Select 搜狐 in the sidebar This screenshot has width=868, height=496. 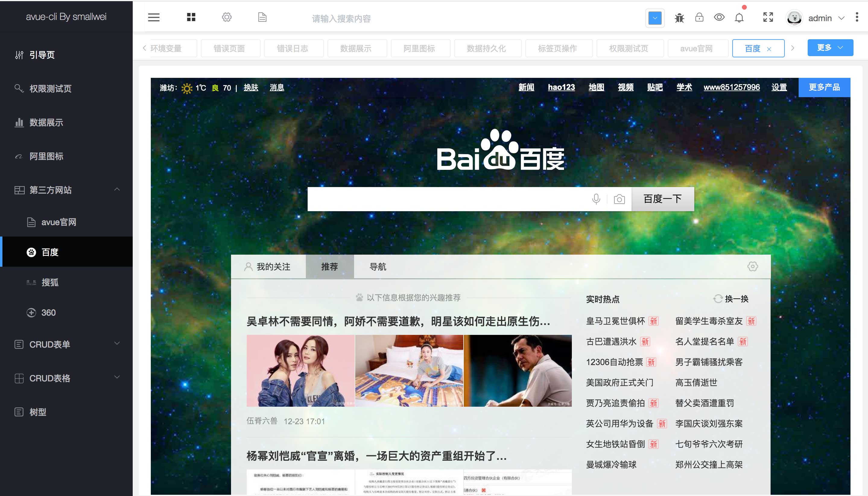coord(66,282)
